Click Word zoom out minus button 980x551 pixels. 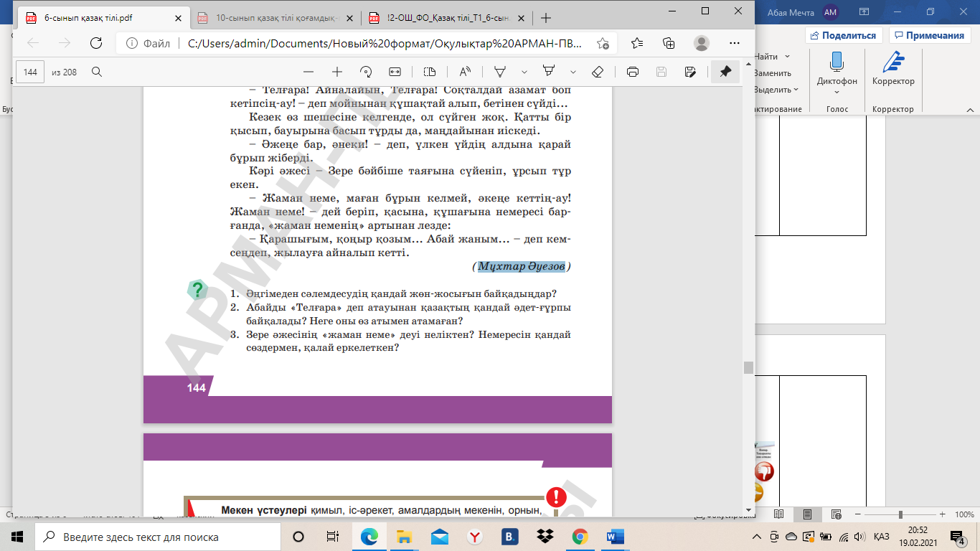858,514
